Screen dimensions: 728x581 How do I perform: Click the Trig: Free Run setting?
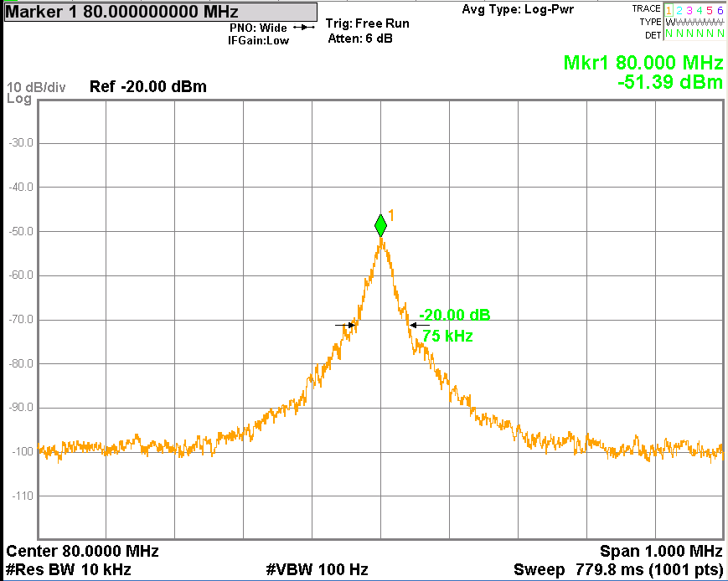367,23
